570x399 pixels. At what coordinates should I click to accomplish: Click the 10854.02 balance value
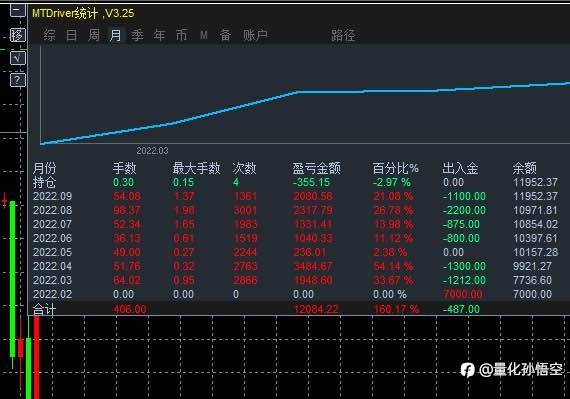pos(535,224)
